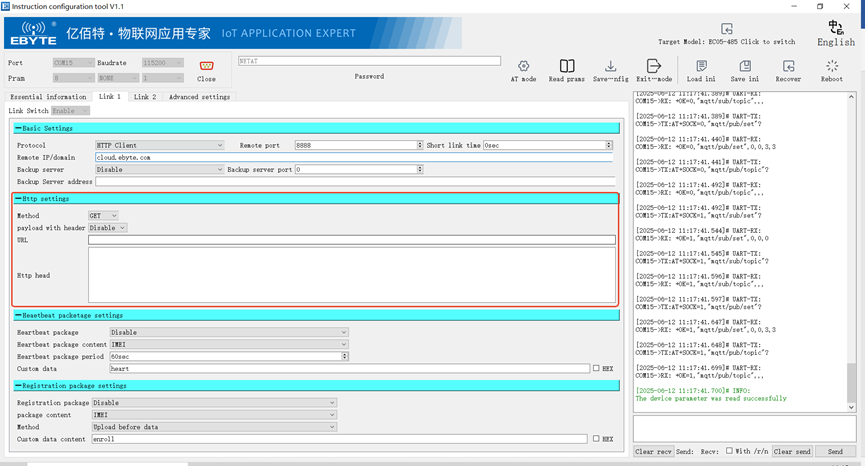This screenshot has height=466, width=865.
Task: Toggle HEX checkbox for heartbeat custom data
Action: (596, 368)
